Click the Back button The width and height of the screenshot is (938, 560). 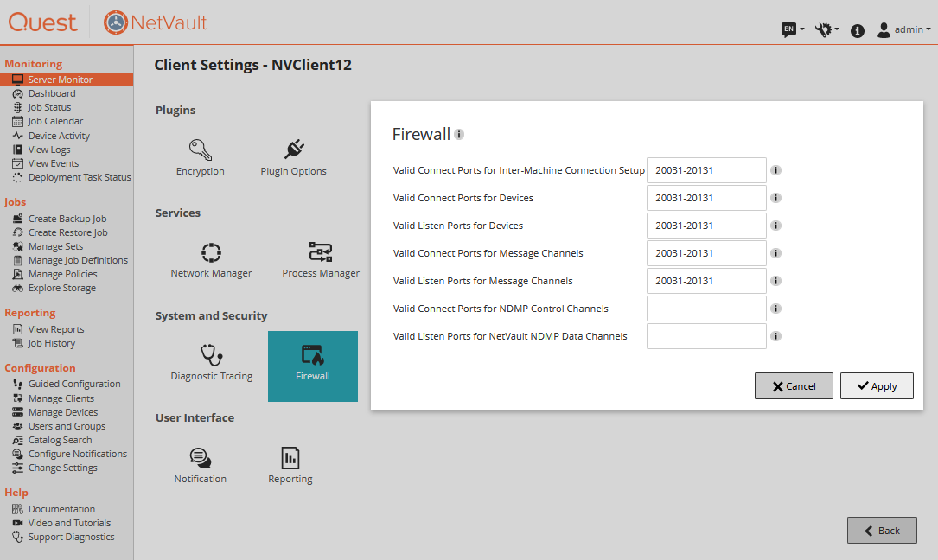[x=882, y=531]
